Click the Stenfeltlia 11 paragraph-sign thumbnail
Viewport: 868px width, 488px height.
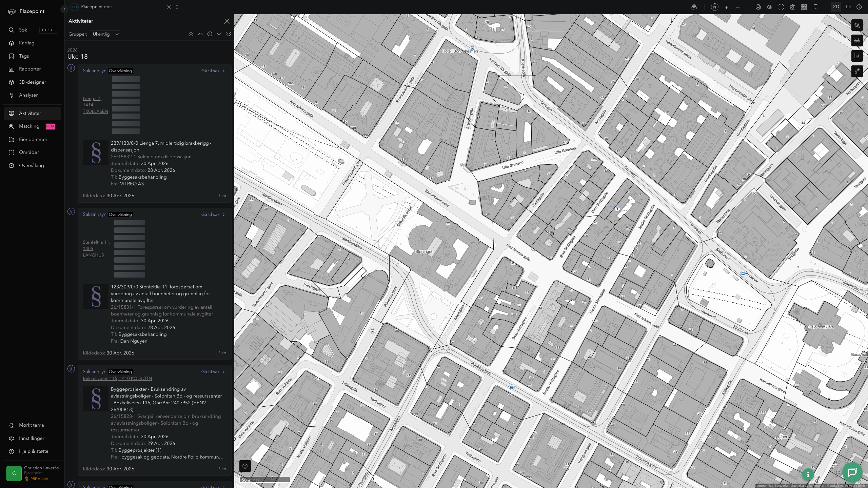96,297
